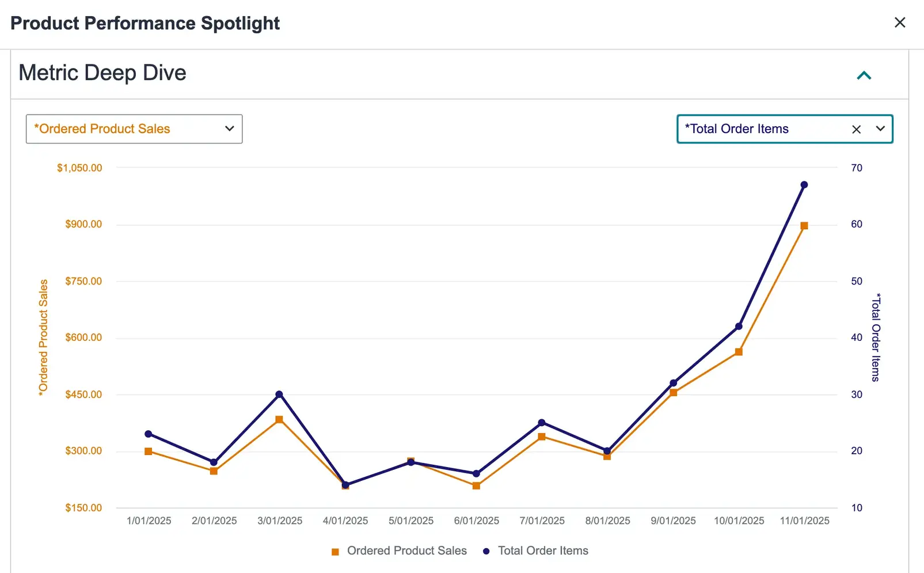Click the orange Ordered Product Sales legend square
This screenshot has height=573, width=924.
(x=335, y=552)
